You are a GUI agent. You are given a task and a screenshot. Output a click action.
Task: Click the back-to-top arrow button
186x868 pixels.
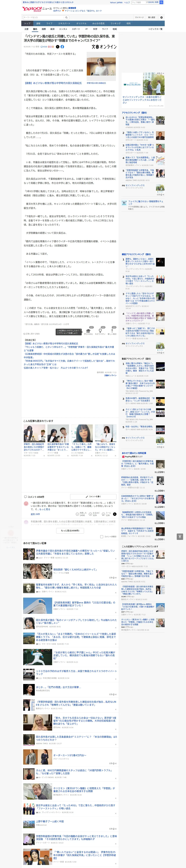pyautogui.click(x=180, y=536)
